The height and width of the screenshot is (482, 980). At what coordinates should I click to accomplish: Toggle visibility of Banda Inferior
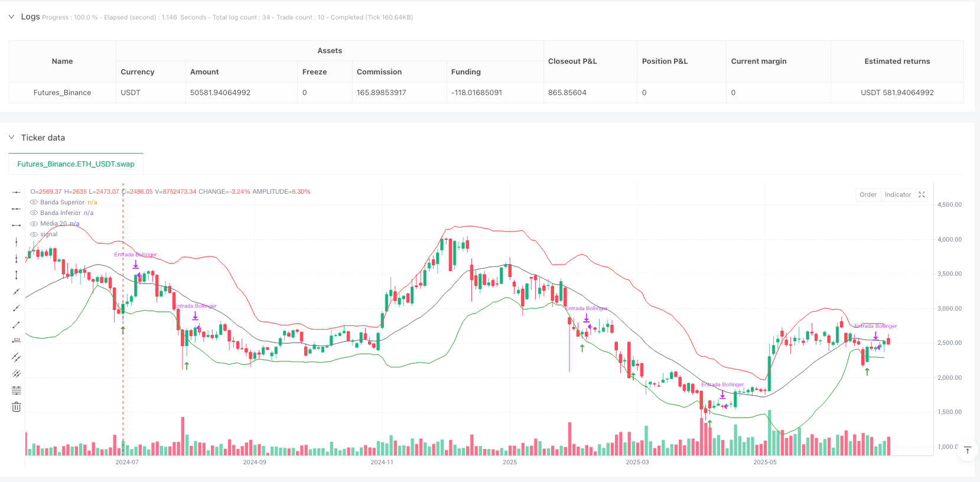[34, 213]
